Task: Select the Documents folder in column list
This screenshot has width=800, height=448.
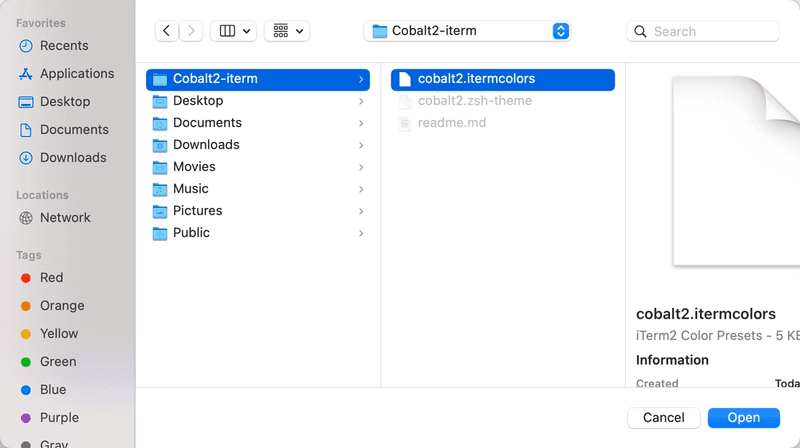Action: point(258,123)
